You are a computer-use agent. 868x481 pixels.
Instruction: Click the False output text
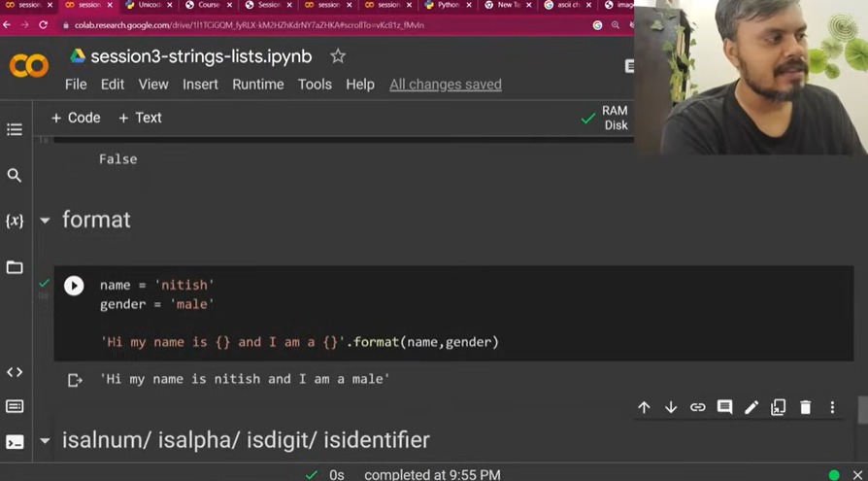point(117,159)
